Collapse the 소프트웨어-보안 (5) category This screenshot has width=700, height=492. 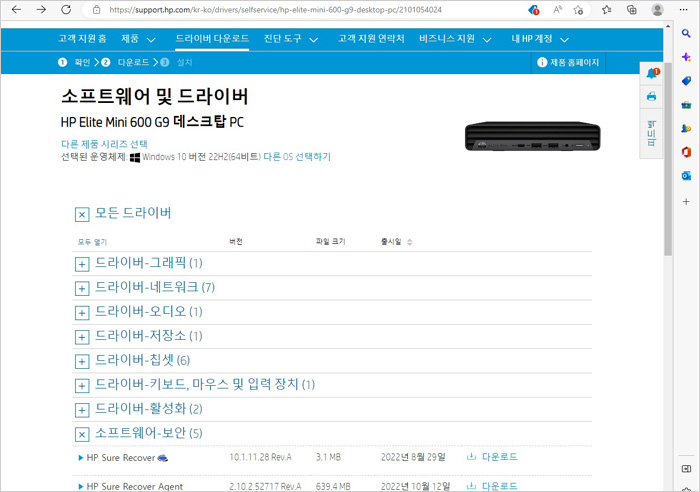pyautogui.click(x=82, y=434)
